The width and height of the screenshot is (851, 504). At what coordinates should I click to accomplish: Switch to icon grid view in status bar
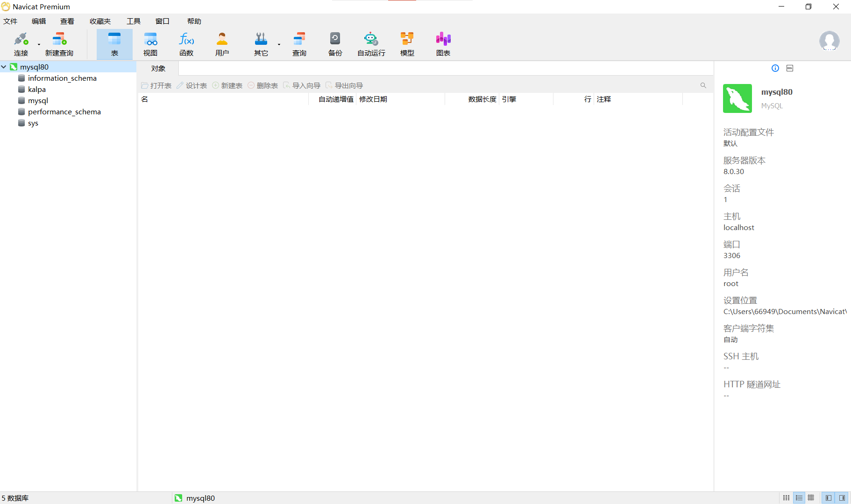787,498
